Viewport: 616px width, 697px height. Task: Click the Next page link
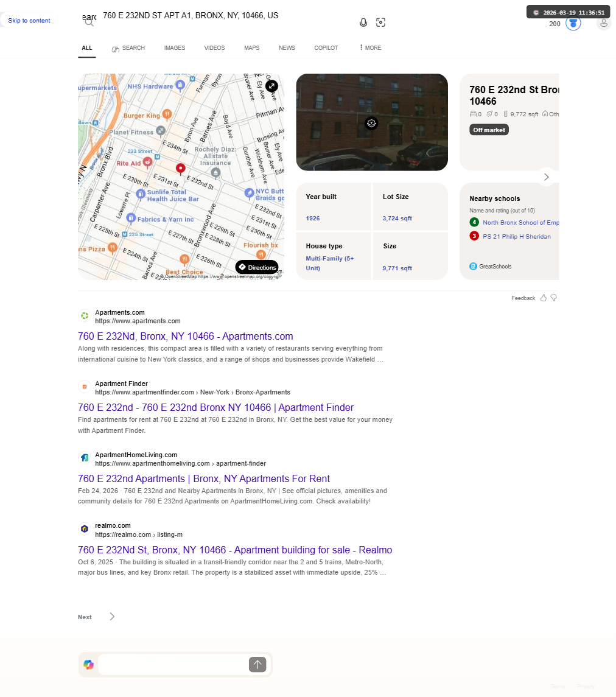pos(85,617)
